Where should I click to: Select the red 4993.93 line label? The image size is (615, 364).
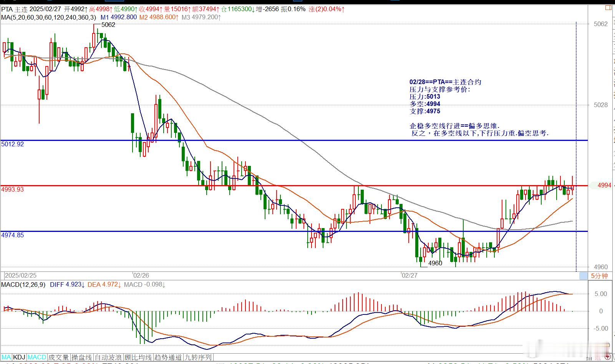13,189
